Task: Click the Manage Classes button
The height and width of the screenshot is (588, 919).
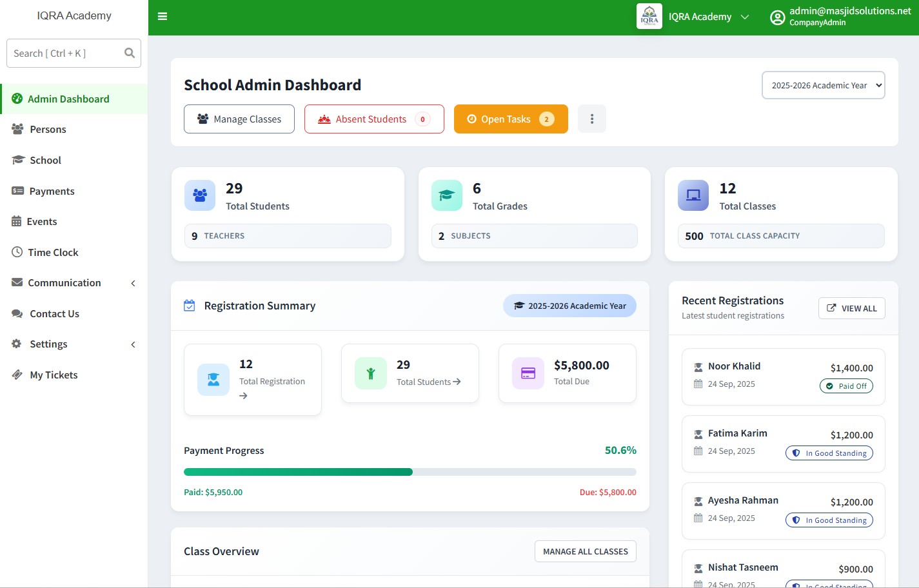Action: [x=239, y=119]
